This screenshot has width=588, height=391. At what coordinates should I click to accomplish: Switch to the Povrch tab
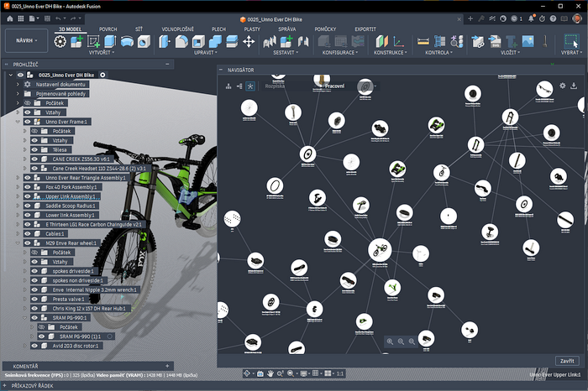click(108, 29)
